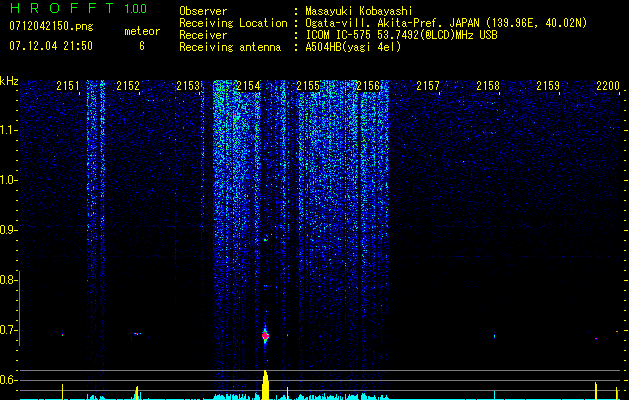
Task: Click the 0.9 frequency axis label
Action: coord(9,230)
